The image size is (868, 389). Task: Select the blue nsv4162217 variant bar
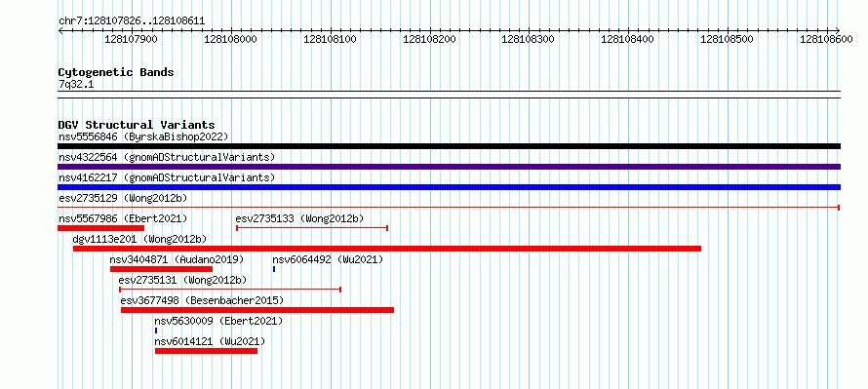tap(449, 187)
